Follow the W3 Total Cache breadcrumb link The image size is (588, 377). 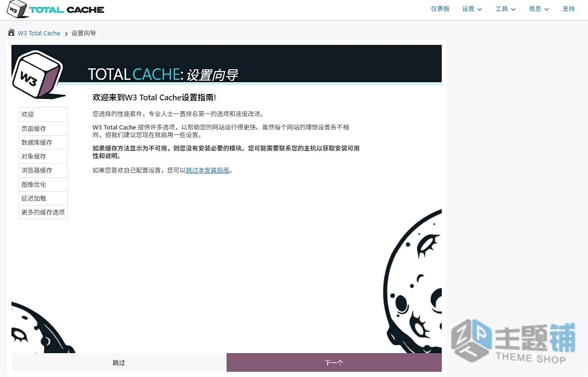pyautogui.click(x=39, y=33)
